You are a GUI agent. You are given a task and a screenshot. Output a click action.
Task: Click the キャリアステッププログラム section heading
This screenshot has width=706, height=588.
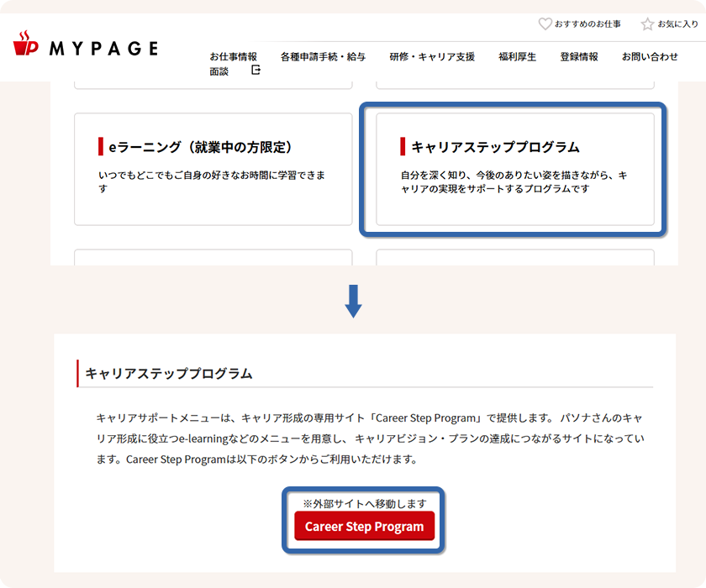[x=169, y=374]
